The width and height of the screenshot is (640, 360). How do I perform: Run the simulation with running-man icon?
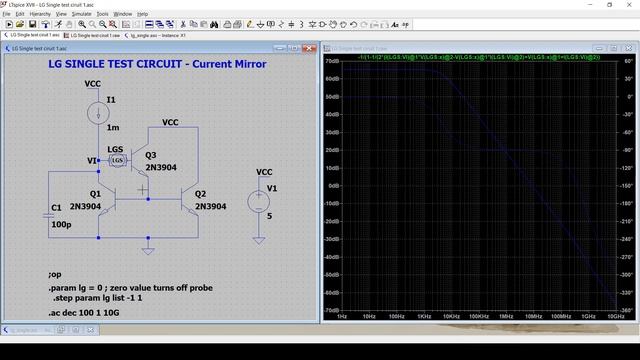pos(58,24)
